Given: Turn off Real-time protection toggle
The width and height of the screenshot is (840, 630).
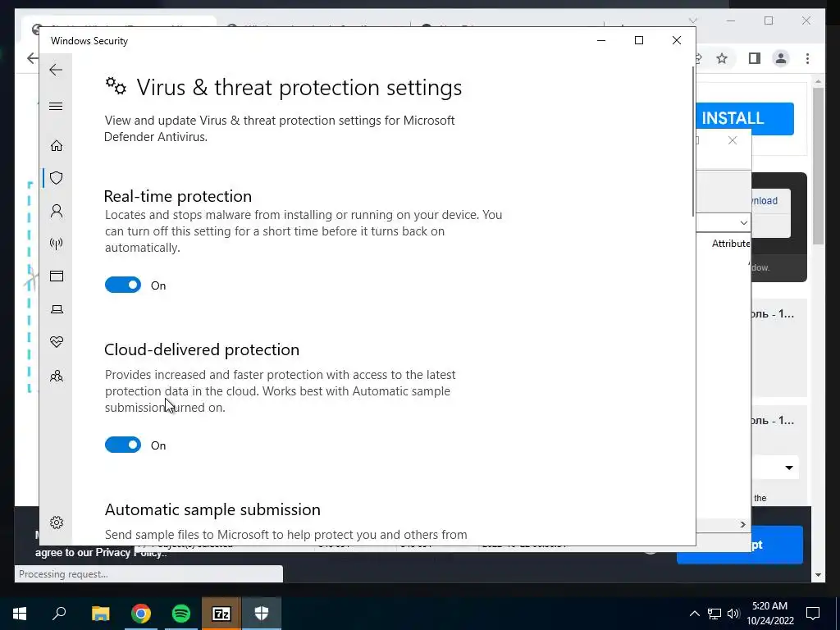Looking at the screenshot, I should click(x=123, y=285).
